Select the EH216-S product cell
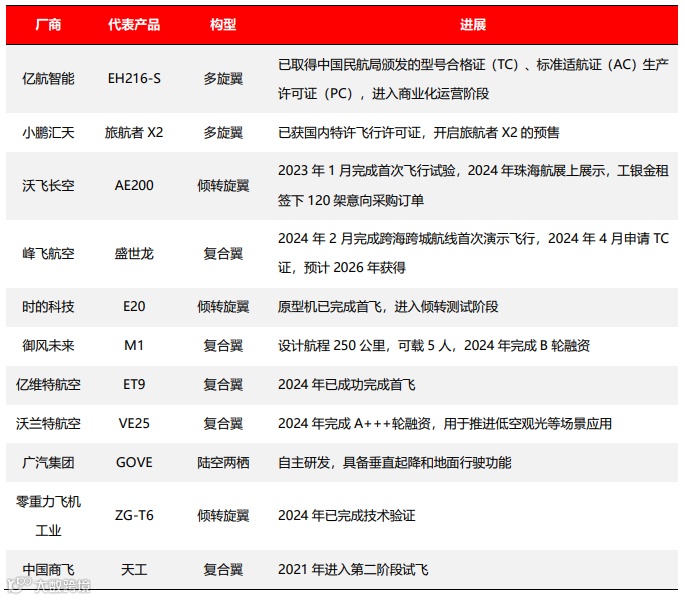The width and height of the screenshot is (685, 600). 134,79
